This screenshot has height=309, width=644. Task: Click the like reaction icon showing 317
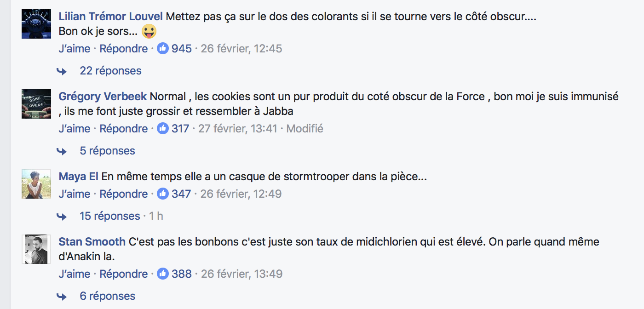point(163,128)
